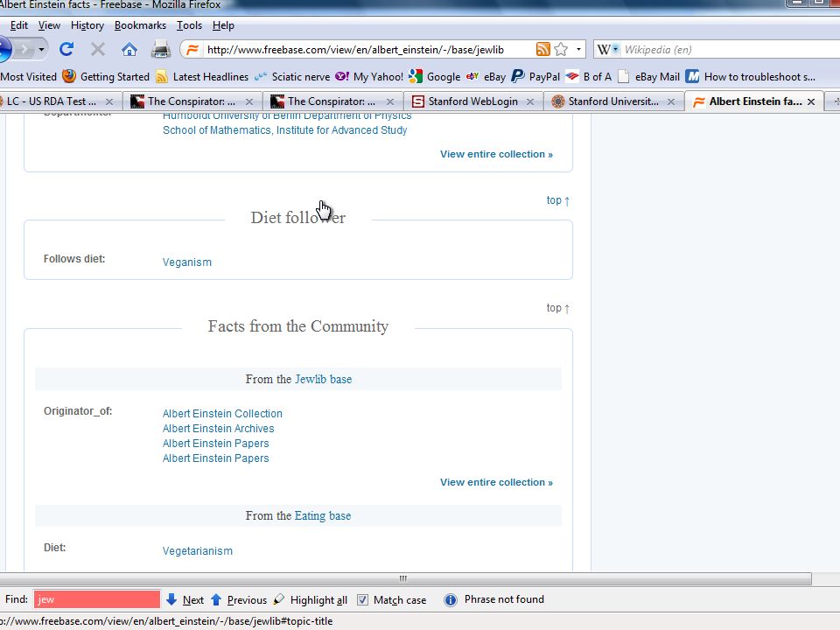840x630 pixels.
Task: Open the History menu
Action: (x=87, y=25)
